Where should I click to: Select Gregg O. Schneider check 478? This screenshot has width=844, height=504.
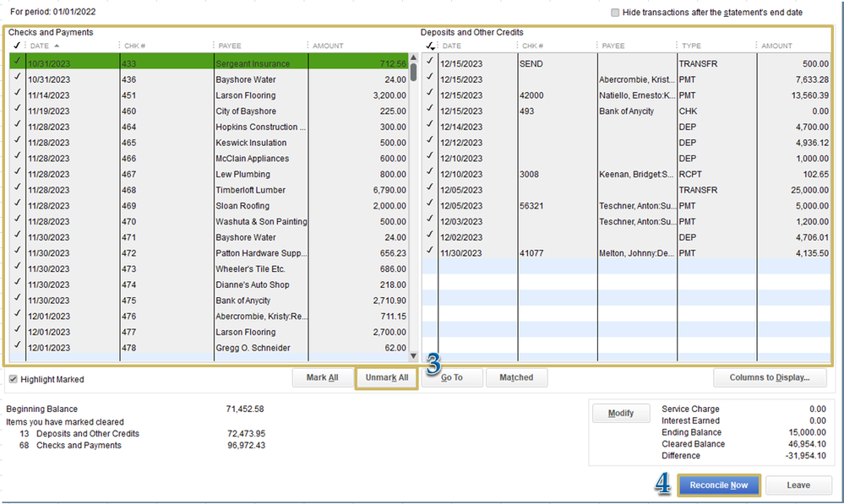209,348
